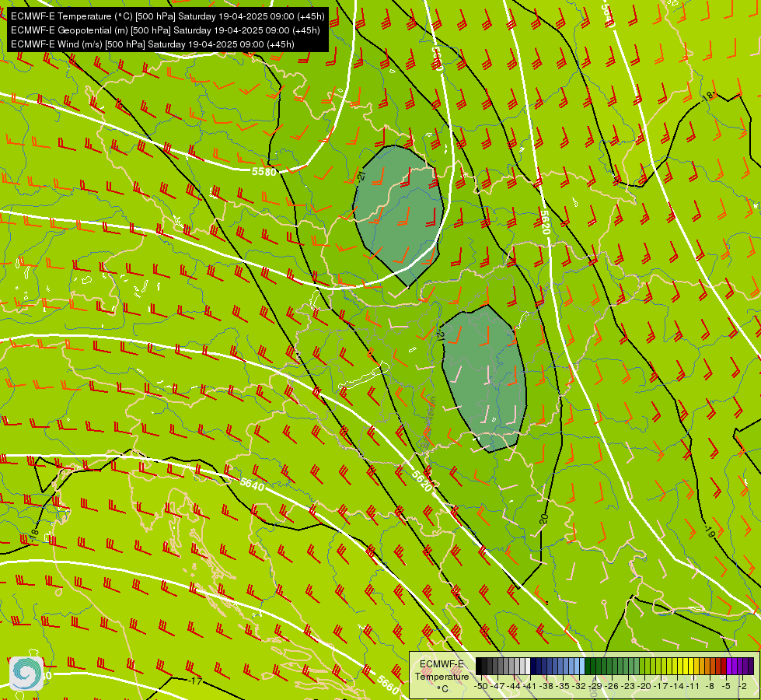Click the -50 value on the temperature legend
Screen dimensions: 761x700
(481, 686)
